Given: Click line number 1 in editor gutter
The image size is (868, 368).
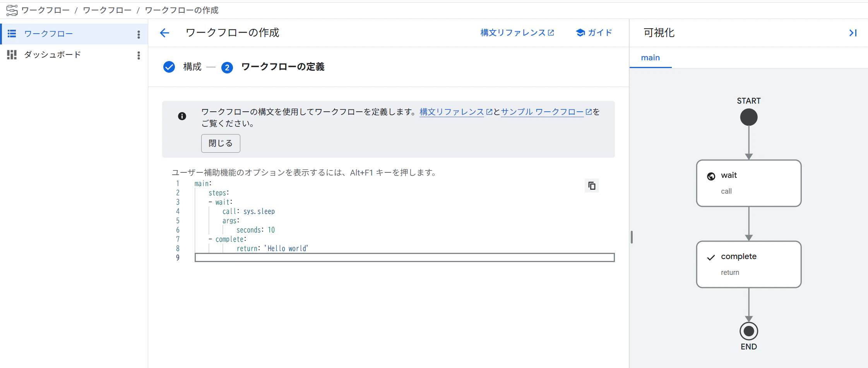Looking at the screenshot, I should pyautogui.click(x=178, y=184).
